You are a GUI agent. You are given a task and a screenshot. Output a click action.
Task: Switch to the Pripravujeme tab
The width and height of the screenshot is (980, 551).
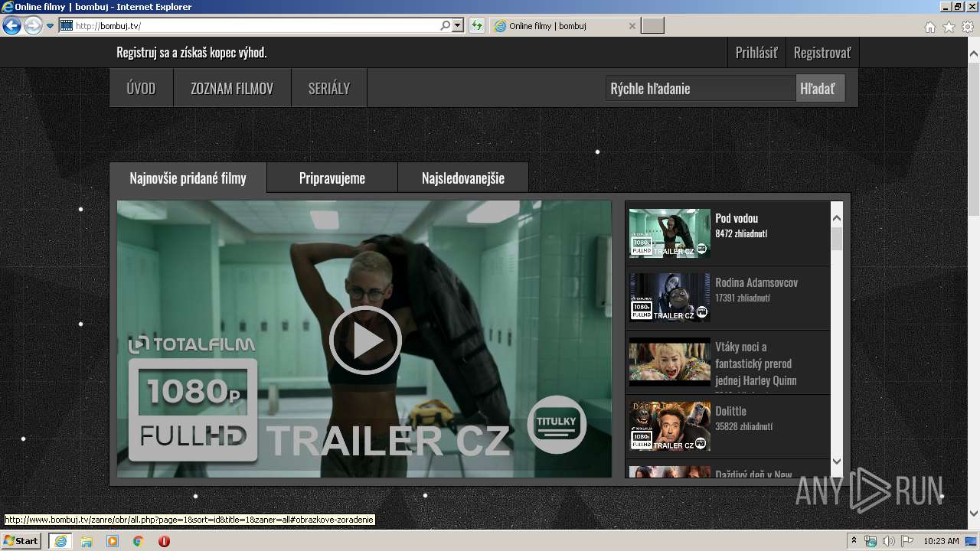tap(332, 178)
